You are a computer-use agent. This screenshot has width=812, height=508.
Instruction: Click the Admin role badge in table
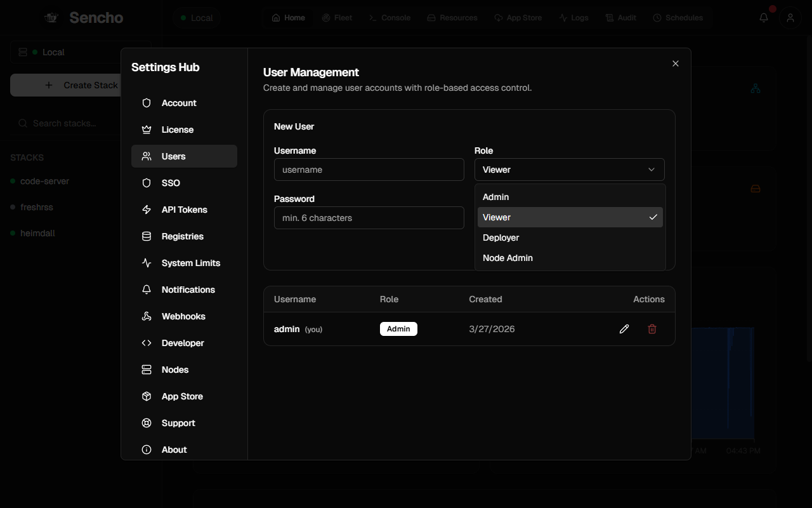(x=398, y=329)
